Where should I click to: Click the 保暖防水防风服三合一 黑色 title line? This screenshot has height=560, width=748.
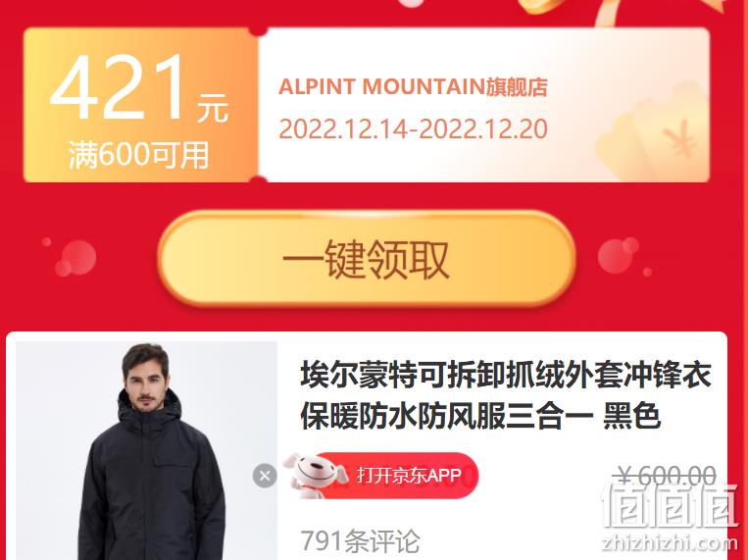[480, 416]
